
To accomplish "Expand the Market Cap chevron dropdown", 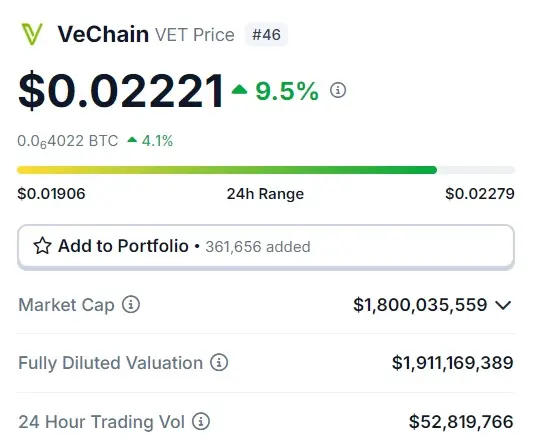I will tap(503, 305).
